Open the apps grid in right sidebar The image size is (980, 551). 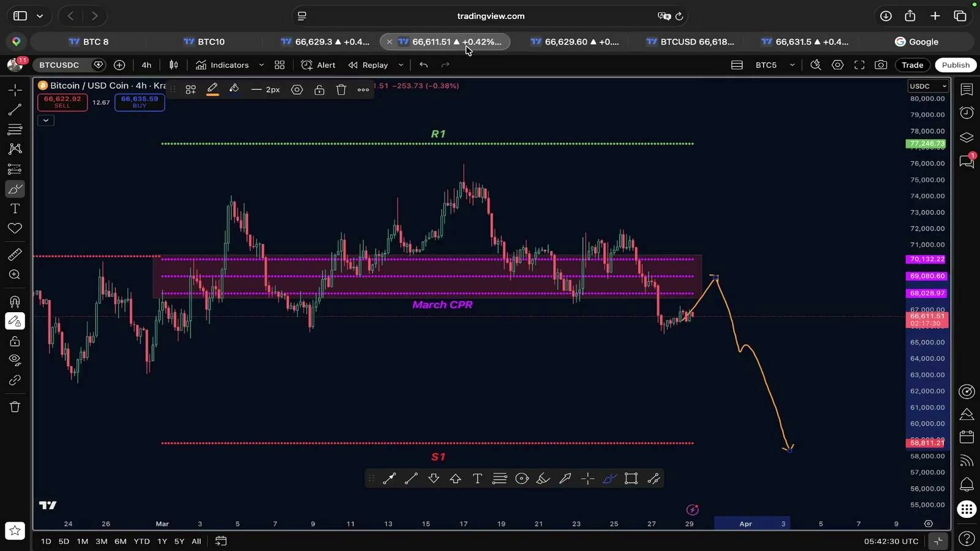967,509
